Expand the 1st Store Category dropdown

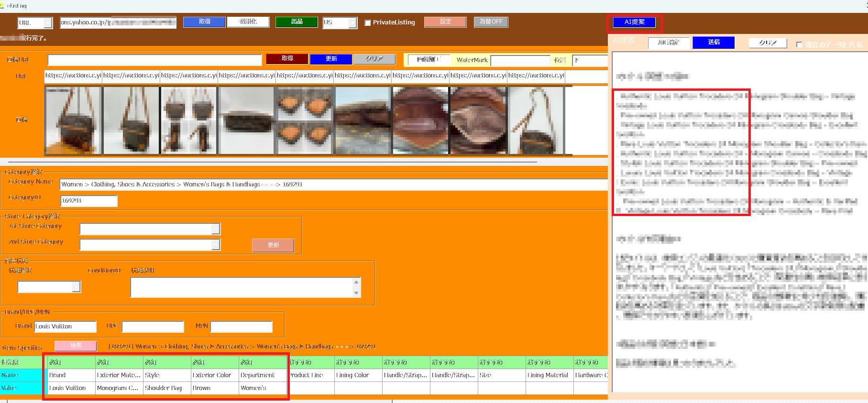216,229
